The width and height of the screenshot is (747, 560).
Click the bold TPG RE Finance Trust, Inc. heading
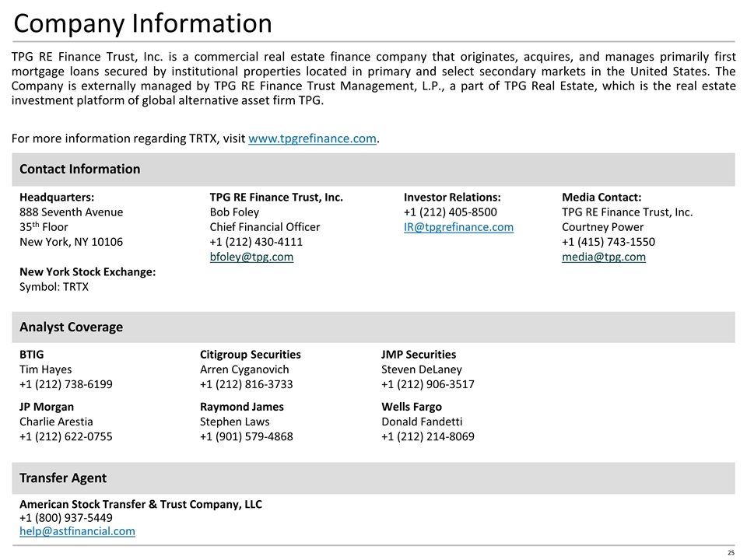click(x=276, y=197)
